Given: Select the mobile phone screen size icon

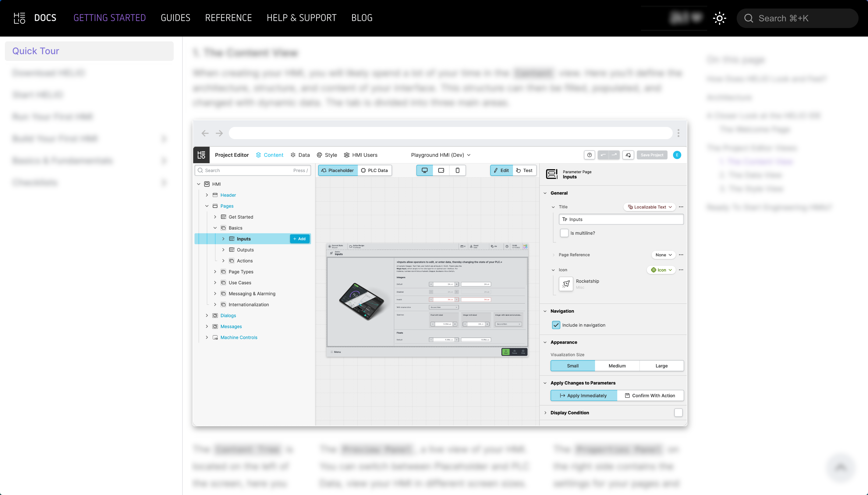Looking at the screenshot, I should [458, 170].
